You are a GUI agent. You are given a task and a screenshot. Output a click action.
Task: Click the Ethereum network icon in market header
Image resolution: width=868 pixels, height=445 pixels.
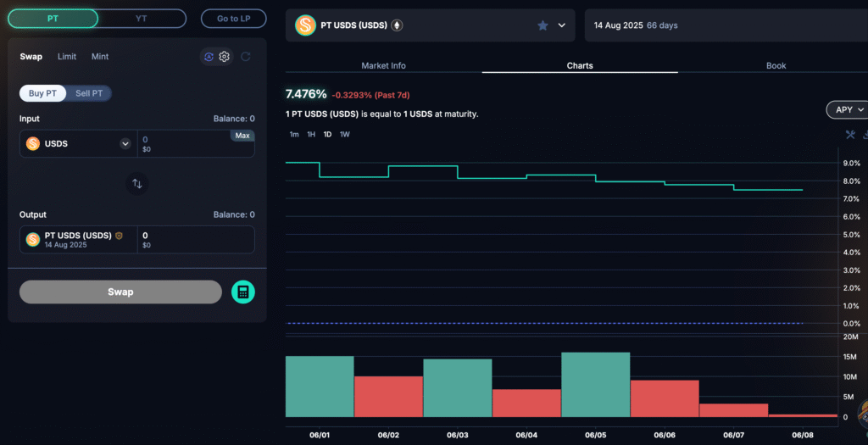(397, 25)
